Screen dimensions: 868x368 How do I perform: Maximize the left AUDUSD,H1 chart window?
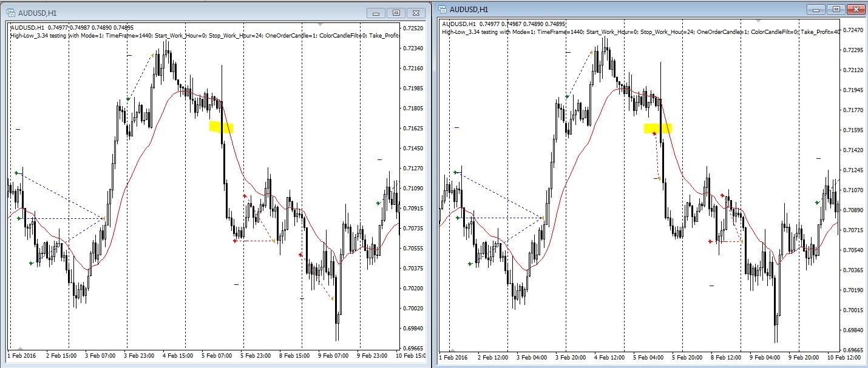pos(396,13)
